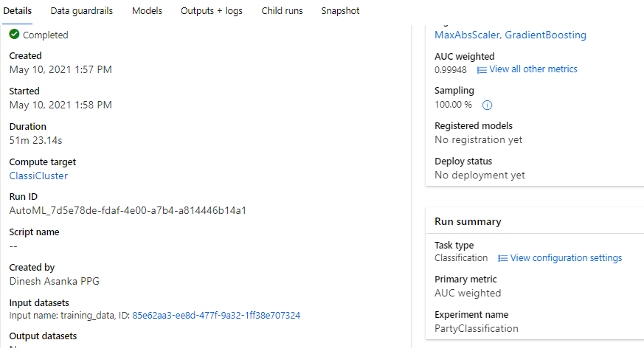Click the list icon beside View configuration settings
This screenshot has height=354, width=644.
(503, 258)
